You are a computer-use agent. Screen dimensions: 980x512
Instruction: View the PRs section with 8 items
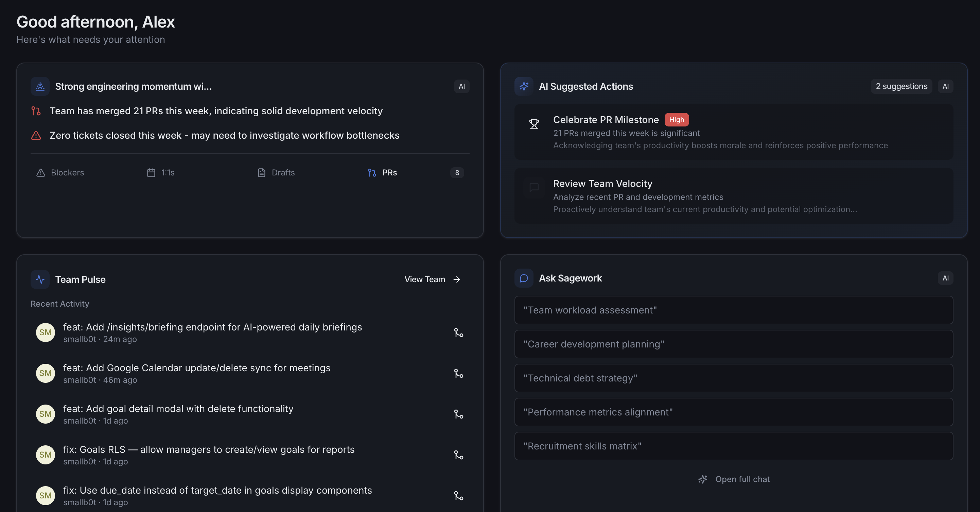[382, 172]
